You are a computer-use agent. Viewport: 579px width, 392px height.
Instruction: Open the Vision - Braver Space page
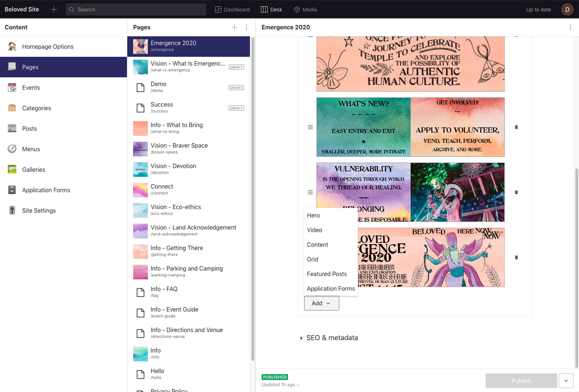pos(188,149)
